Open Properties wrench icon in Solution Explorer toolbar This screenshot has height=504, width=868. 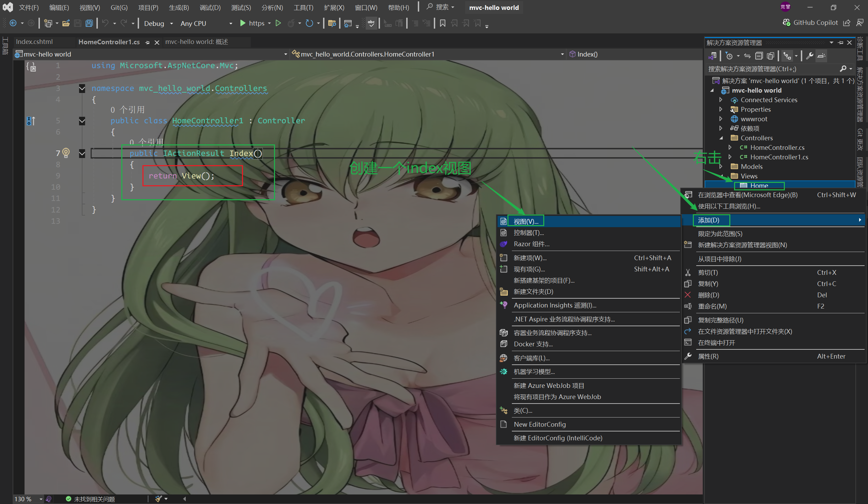(810, 56)
